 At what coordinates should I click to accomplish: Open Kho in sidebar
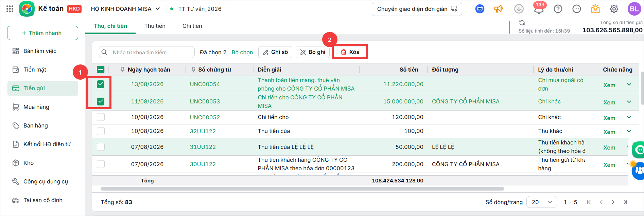(42, 163)
